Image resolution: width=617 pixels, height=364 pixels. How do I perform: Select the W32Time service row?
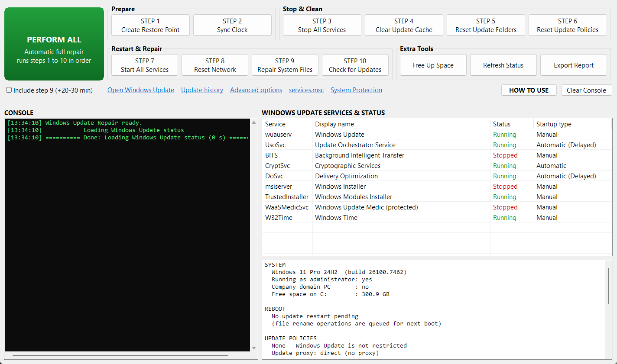pyautogui.click(x=437, y=218)
